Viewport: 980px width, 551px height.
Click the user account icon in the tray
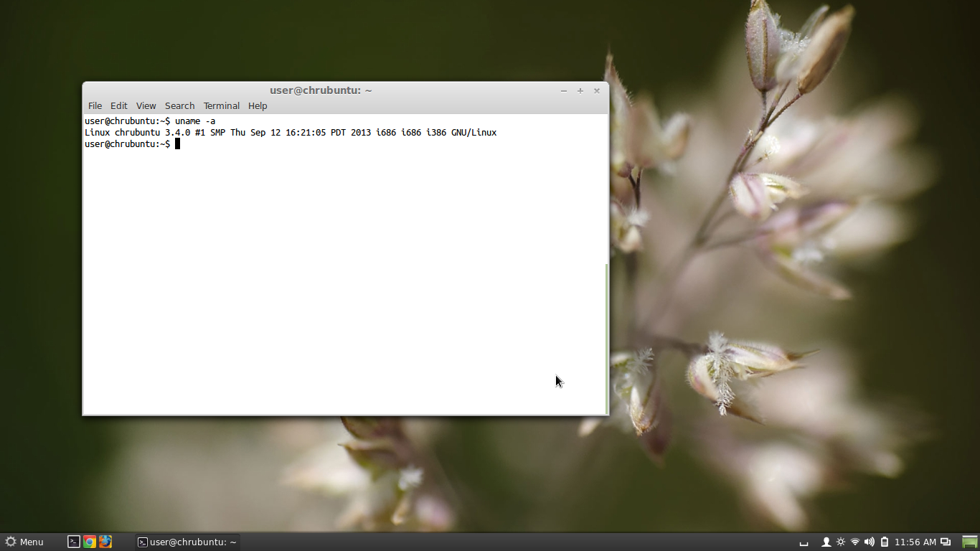tap(826, 542)
